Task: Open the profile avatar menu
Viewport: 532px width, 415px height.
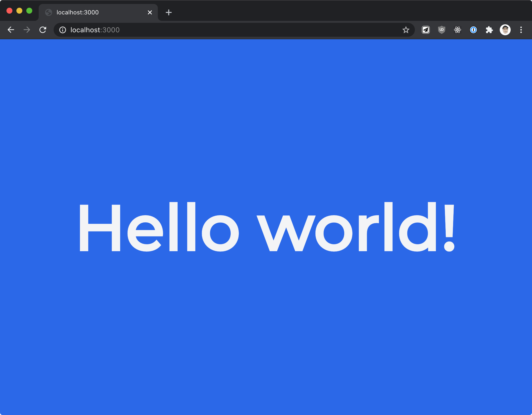Action: (x=505, y=30)
